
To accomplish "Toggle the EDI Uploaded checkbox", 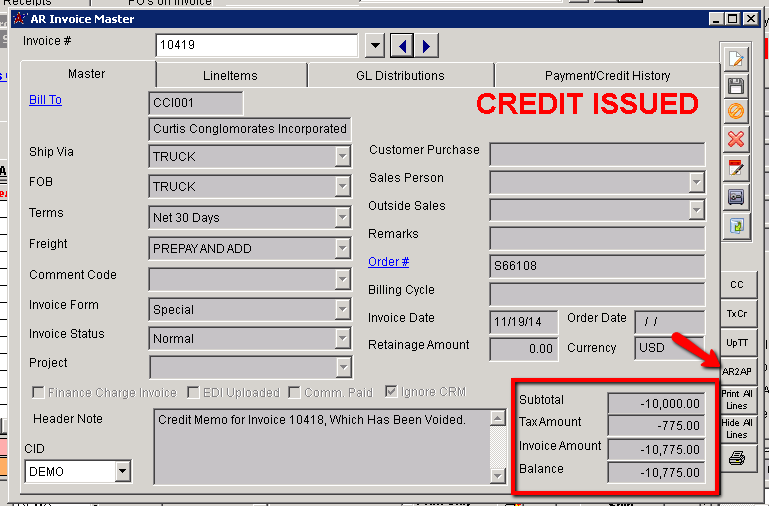I will (194, 393).
